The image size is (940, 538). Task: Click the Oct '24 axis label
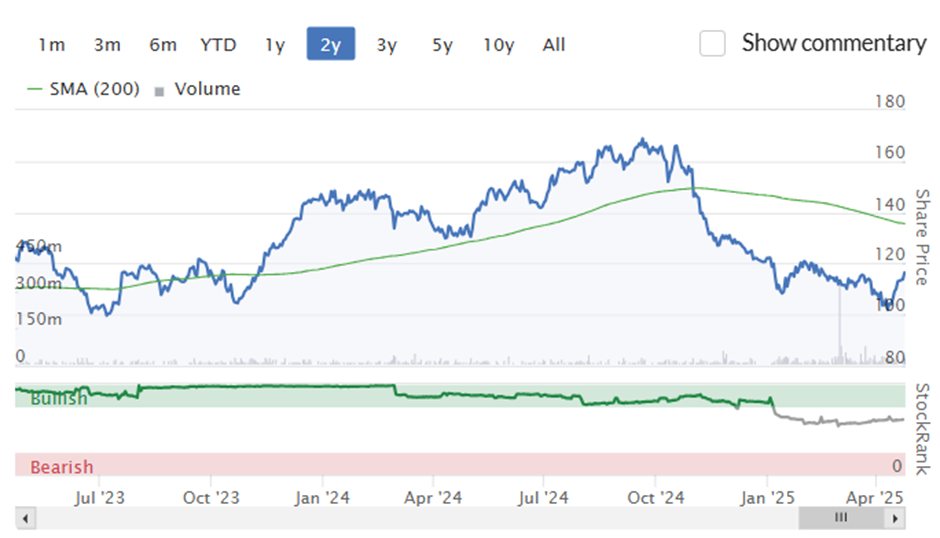click(x=656, y=498)
